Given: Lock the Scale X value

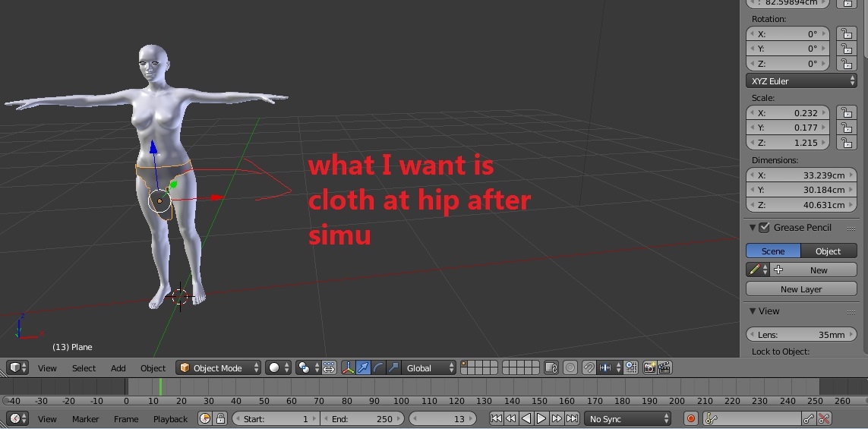Looking at the screenshot, I should [847, 112].
